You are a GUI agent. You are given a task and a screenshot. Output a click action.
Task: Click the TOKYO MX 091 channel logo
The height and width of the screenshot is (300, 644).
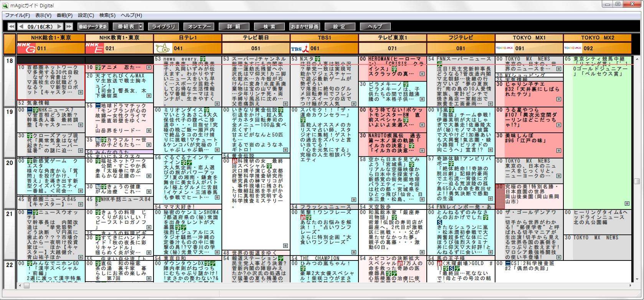coord(504,48)
